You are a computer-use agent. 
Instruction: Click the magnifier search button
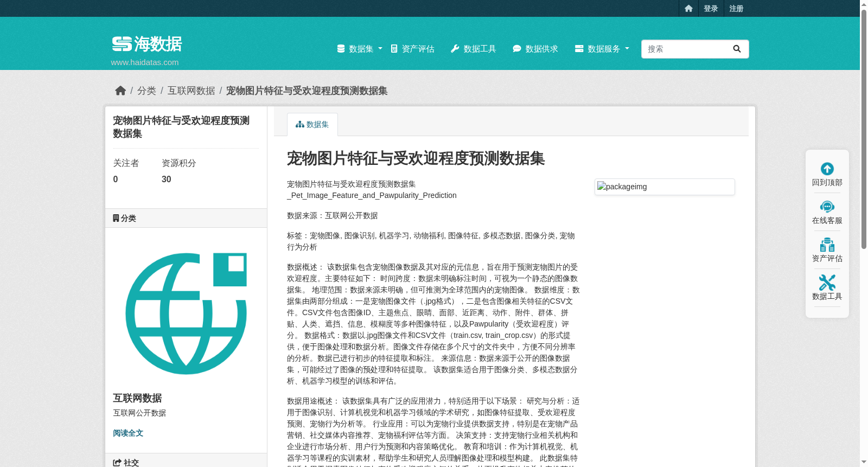point(737,49)
